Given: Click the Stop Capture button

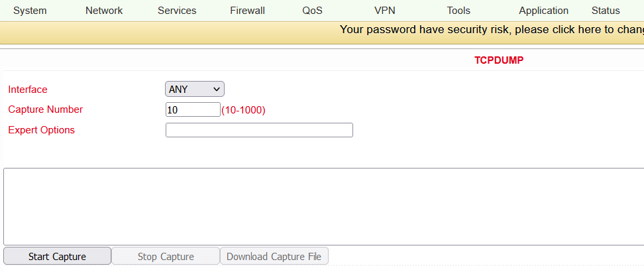Looking at the screenshot, I should coord(166,256).
